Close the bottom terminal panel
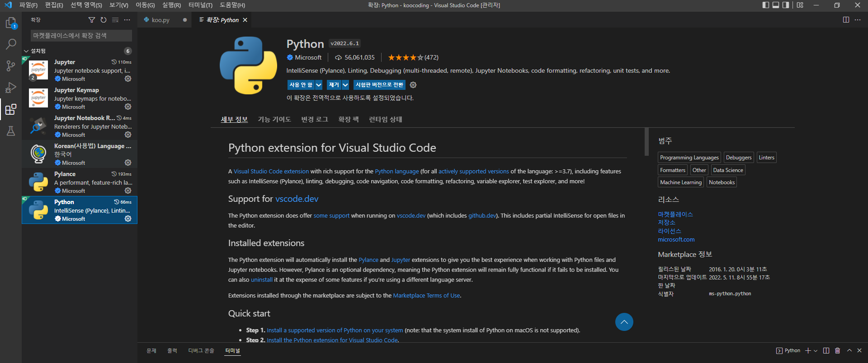The image size is (868, 363). (859, 350)
